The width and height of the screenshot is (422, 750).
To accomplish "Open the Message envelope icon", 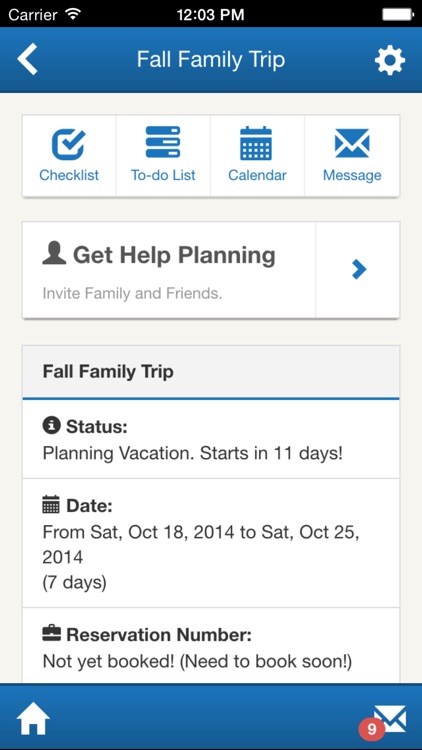I will 352,143.
